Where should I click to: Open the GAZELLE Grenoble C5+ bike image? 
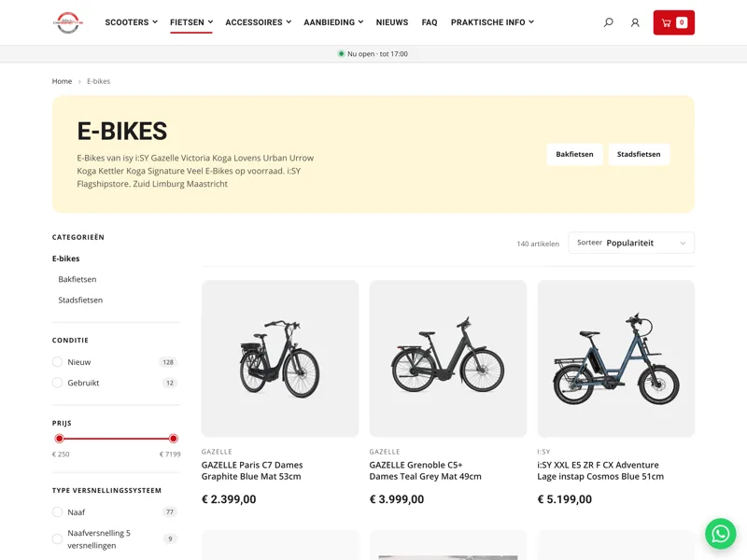click(x=448, y=358)
